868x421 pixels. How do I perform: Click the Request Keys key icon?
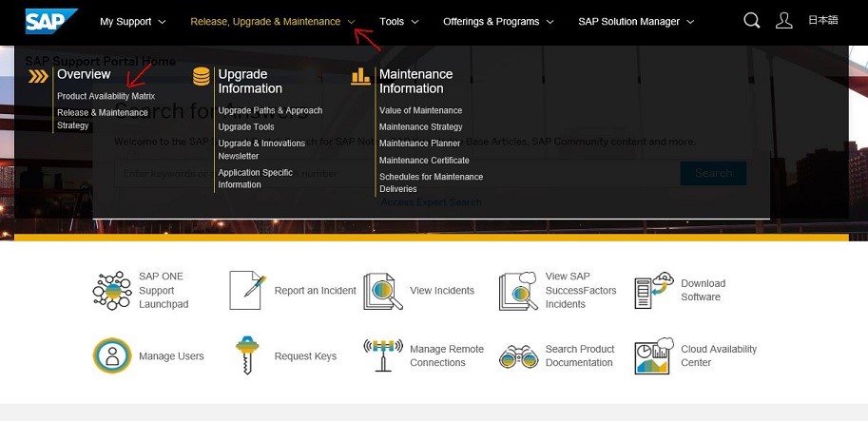[x=247, y=355]
